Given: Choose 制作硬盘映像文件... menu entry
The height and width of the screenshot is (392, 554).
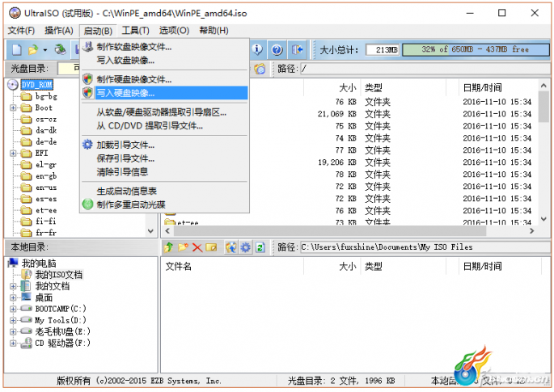Looking at the screenshot, I should 165,79.
